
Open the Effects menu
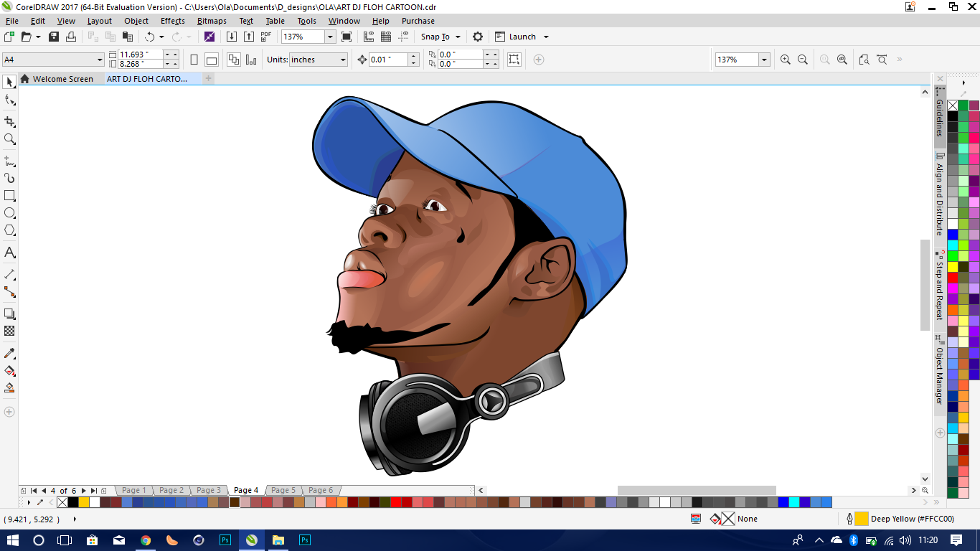(x=172, y=21)
